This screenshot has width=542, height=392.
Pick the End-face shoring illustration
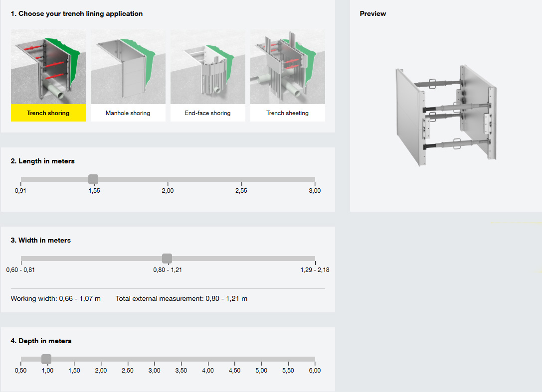208,66
